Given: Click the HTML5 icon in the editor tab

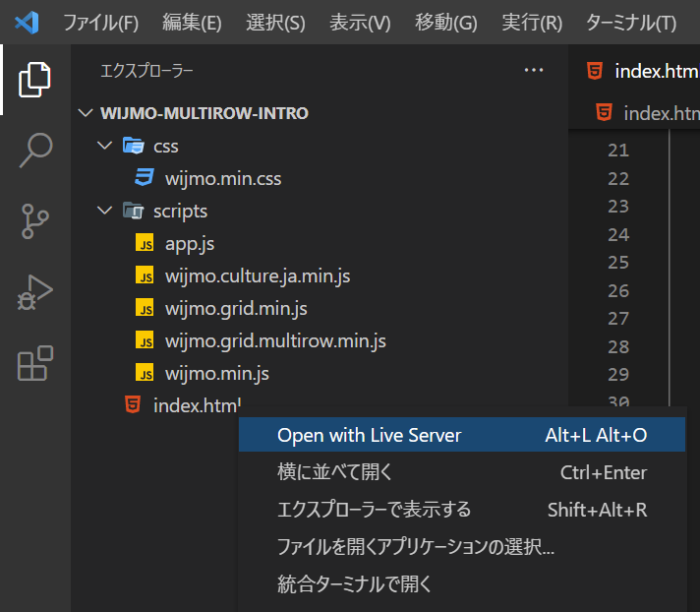Looking at the screenshot, I should 595,71.
